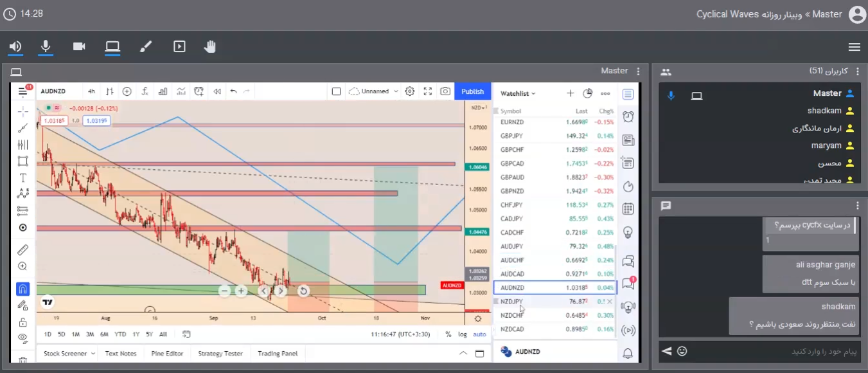Click the raise hand icon
868x373 pixels.
click(x=210, y=46)
